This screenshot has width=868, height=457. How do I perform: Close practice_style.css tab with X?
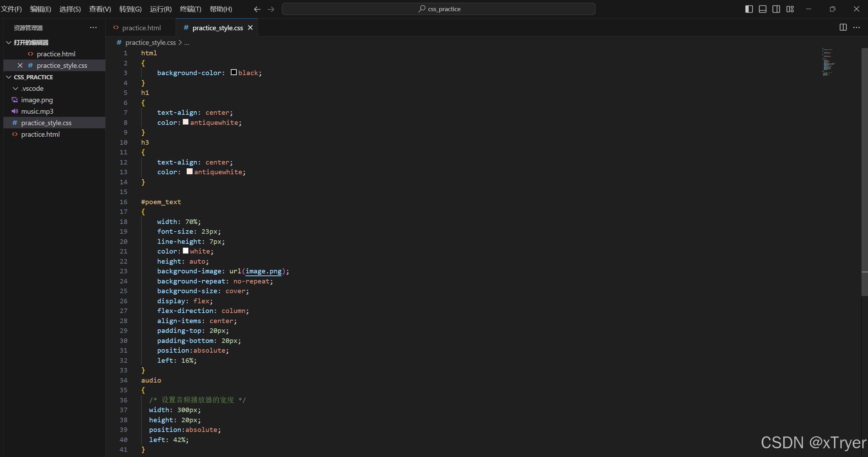coord(250,27)
